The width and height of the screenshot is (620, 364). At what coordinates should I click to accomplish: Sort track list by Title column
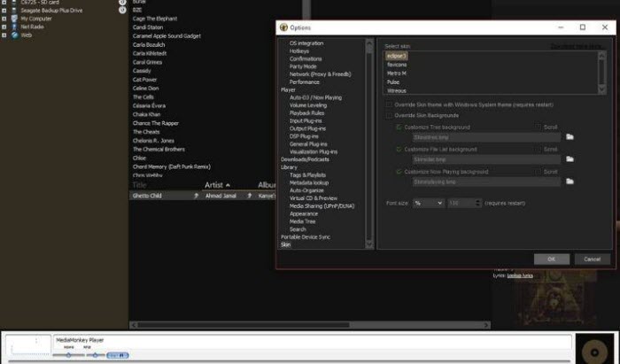pyautogui.click(x=140, y=185)
